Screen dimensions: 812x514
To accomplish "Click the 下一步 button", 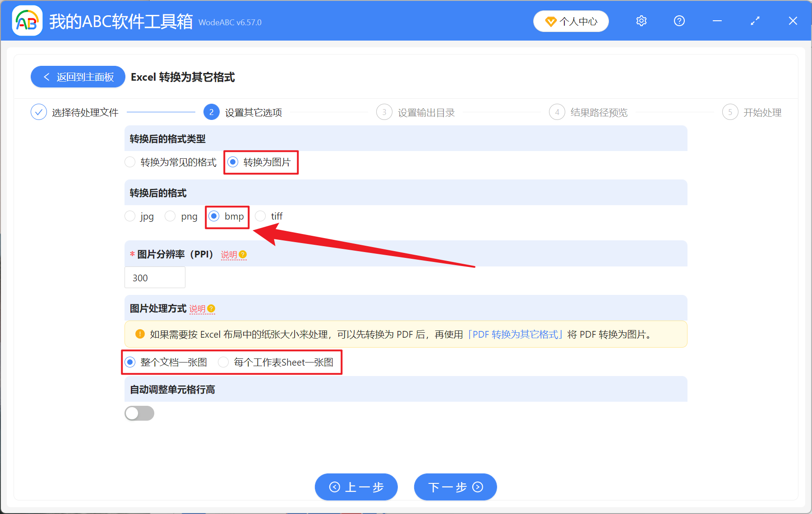I will [x=455, y=487].
